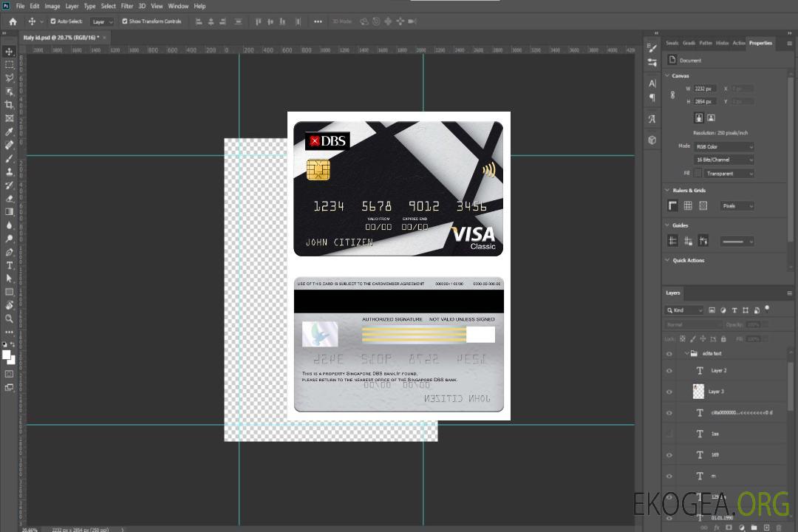Screen dimensions: 798x532
Task: Open the Character panel icon
Action: tap(652, 83)
